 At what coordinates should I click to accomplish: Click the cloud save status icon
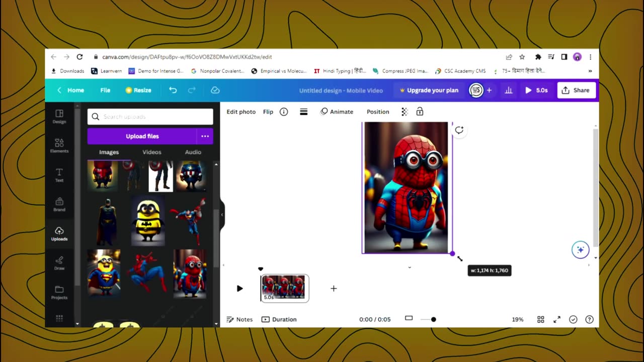[x=215, y=90]
